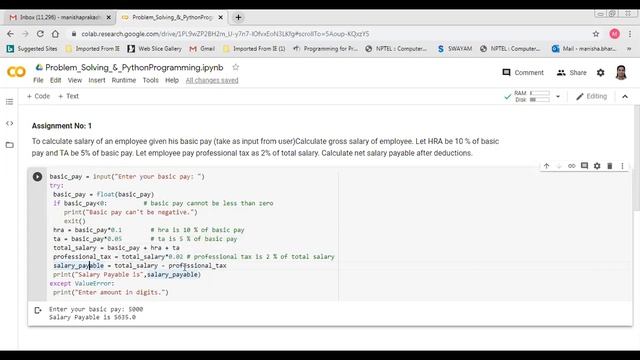Select Assignment No: 1 heading text
This screenshot has width=640, height=360.
click(x=62, y=126)
